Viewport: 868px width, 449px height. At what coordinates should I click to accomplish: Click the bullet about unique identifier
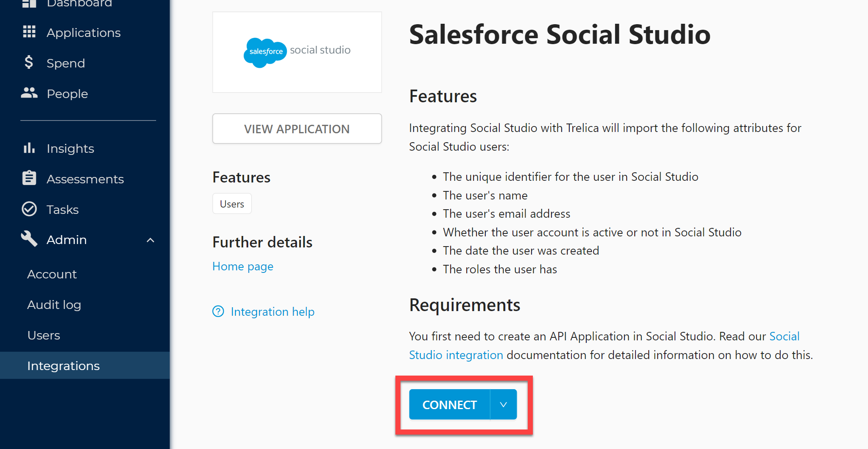(x=571, y=177)
